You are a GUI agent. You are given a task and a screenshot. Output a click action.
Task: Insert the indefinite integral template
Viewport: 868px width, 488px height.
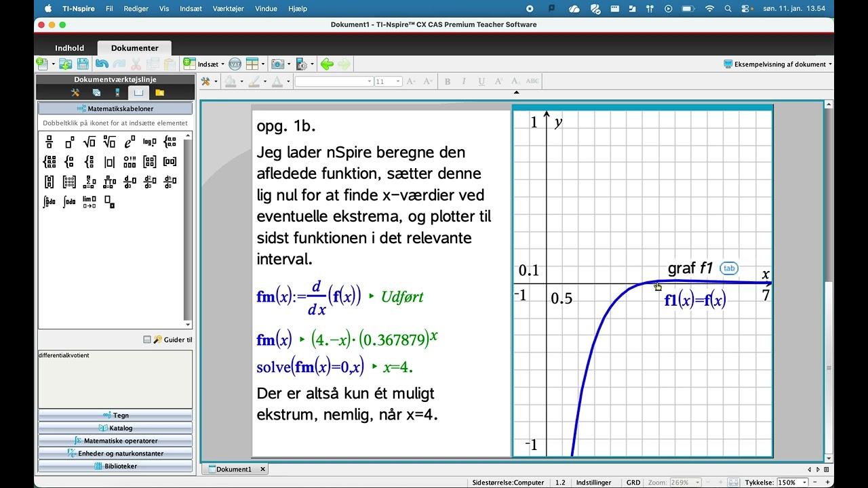69,202
